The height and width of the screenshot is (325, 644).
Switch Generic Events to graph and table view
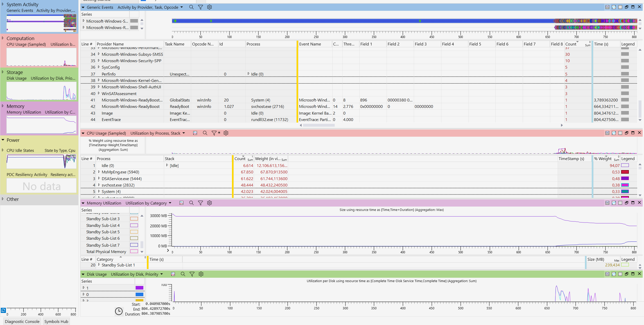pyautogui.click(x=607, y=7)
